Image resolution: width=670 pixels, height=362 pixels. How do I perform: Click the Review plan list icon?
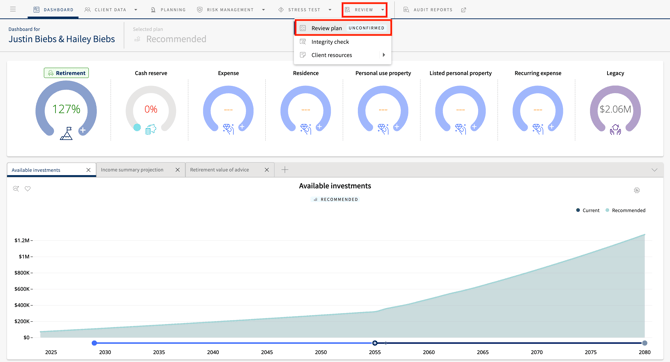click(303, 28)
